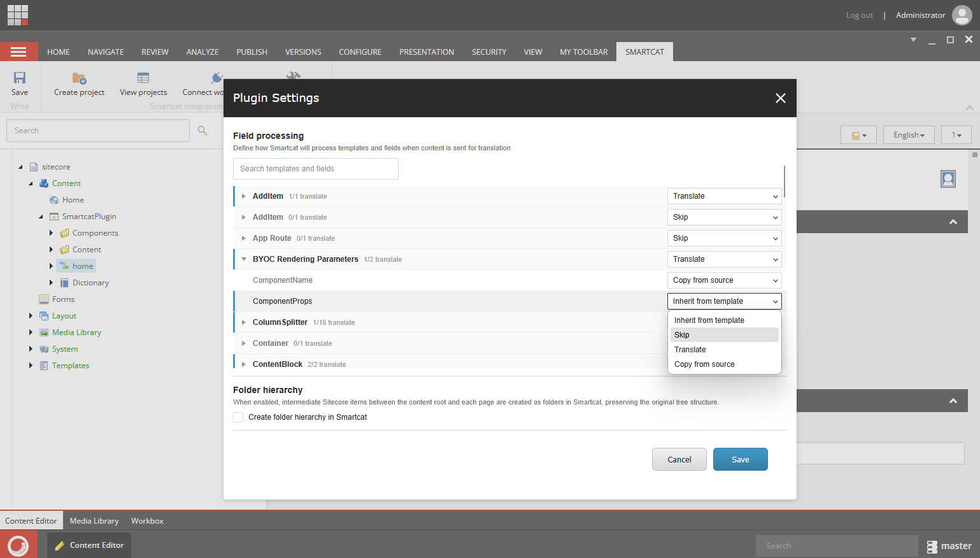Screen dimensions: 980x558
Task: Expand the Container template row
Action: coord(244,343)
